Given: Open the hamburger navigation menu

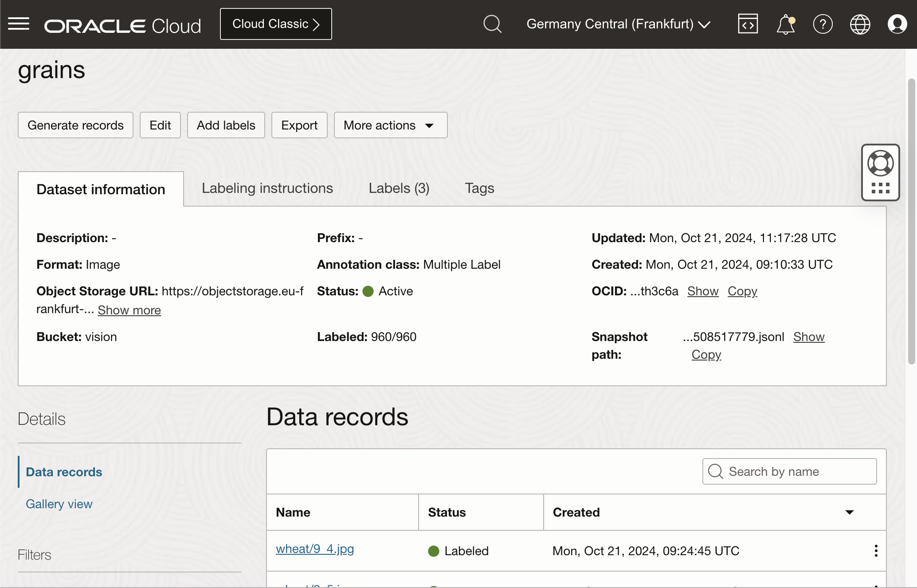Looking at the screenshot, I should coord(19,24).
